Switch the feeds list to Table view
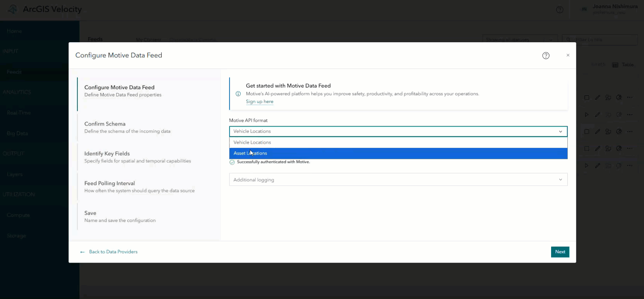The image size is (644, 299). tap(623, 65)
